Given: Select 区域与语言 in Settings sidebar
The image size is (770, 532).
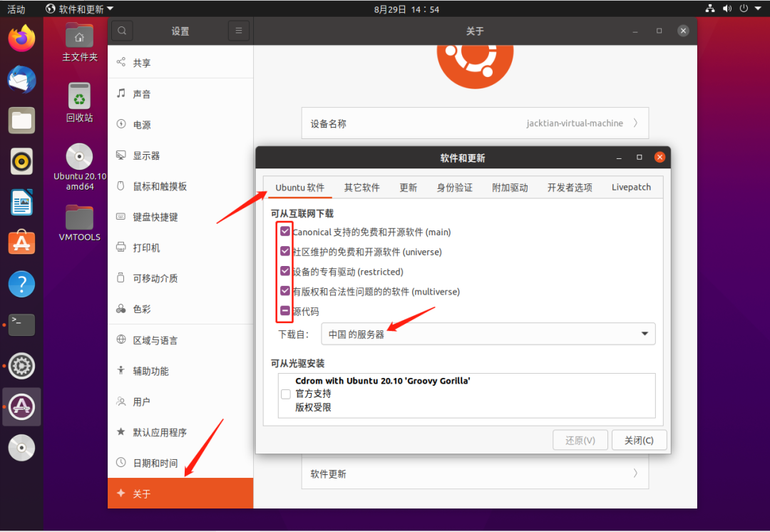Looking at the screenshot, I should (x=180, y=340).
